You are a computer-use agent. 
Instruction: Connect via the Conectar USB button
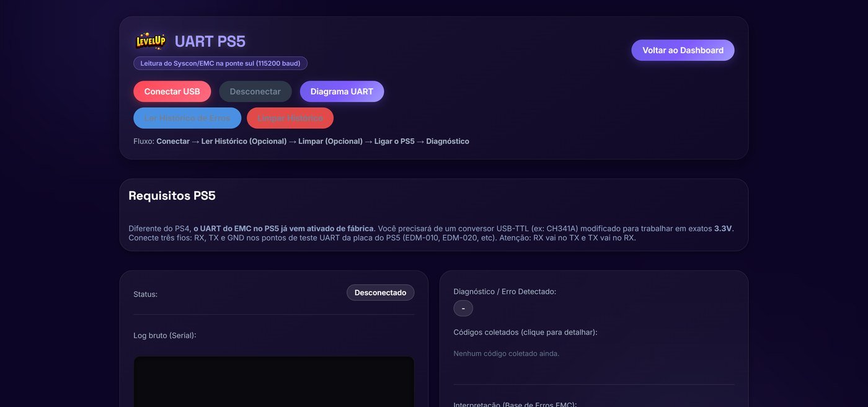click(x=172, y=91)
